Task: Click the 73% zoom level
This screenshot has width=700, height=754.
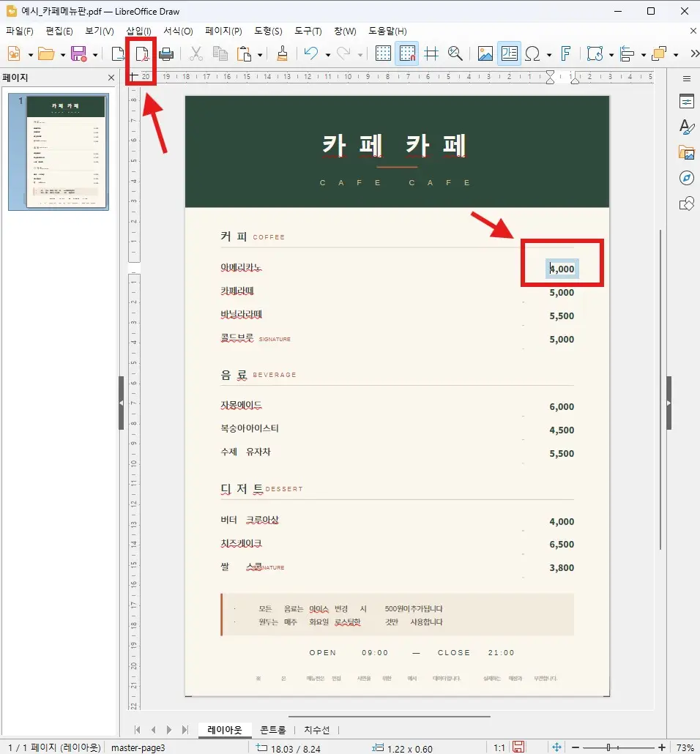Action: click(x=685, y=747)
